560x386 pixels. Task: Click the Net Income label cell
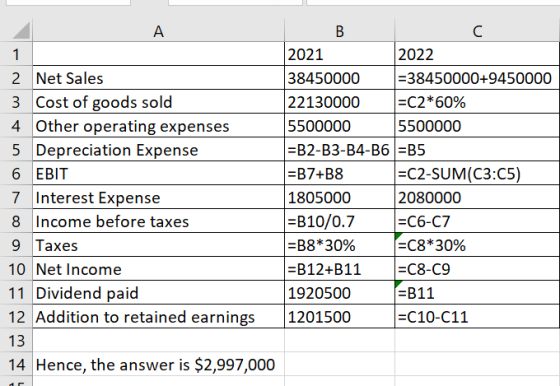pos(159,270)
